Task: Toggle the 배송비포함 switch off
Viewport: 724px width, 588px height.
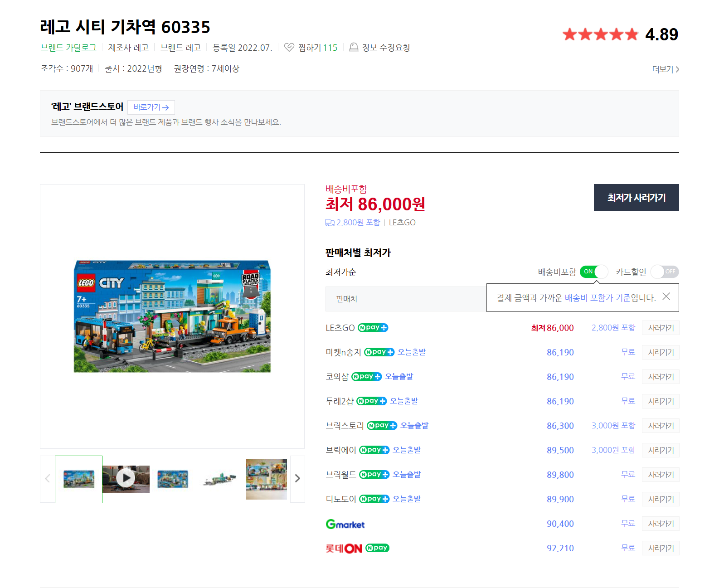Action: 594,272
